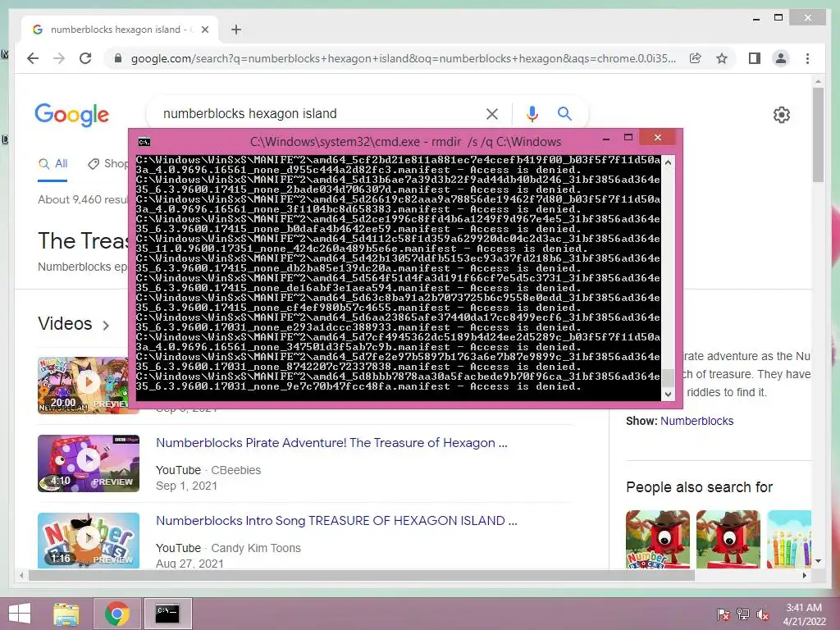This screenshot has width=840, height=630.
Task: Expand the Videos section arrow
Action: tap(106, 325)
